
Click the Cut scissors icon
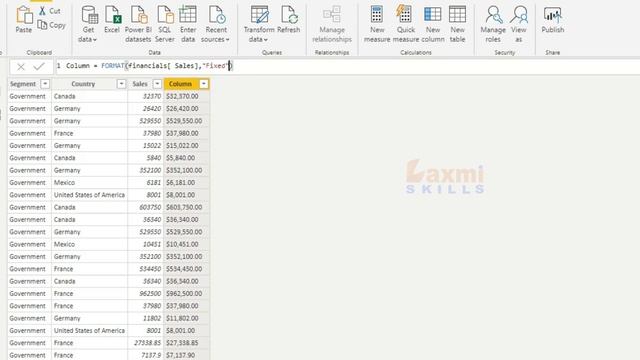42,11
